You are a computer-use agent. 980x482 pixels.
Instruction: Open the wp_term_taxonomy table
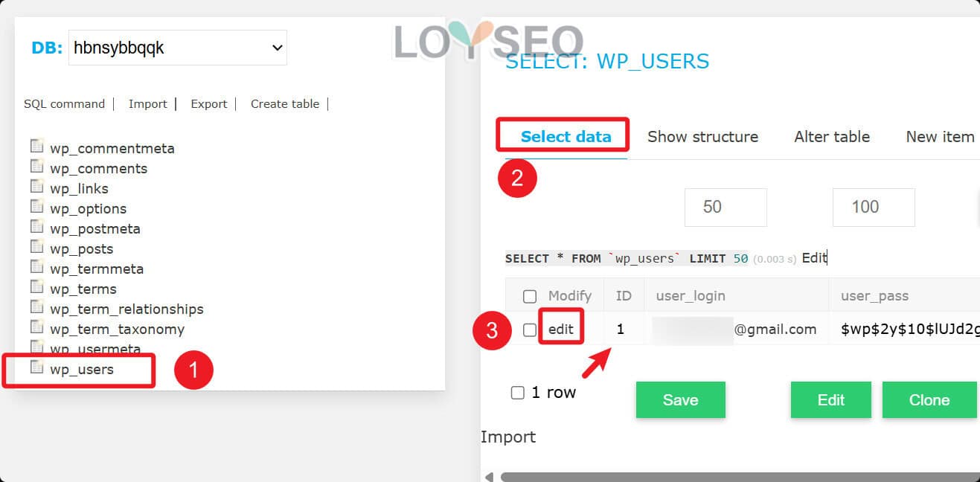(x=117, y=330)
